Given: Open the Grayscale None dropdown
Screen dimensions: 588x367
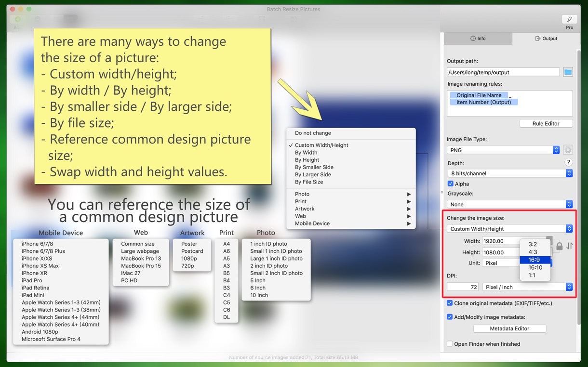Looking at the screenshot, I should pyautogui.click(x=510, y=204).
